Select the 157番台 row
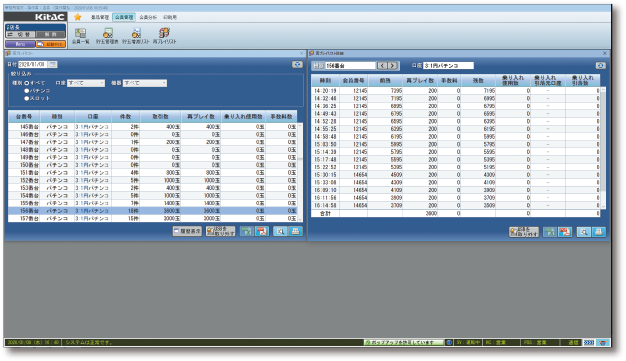Screen dimensions: 626x361 click(x=153, y=218)
